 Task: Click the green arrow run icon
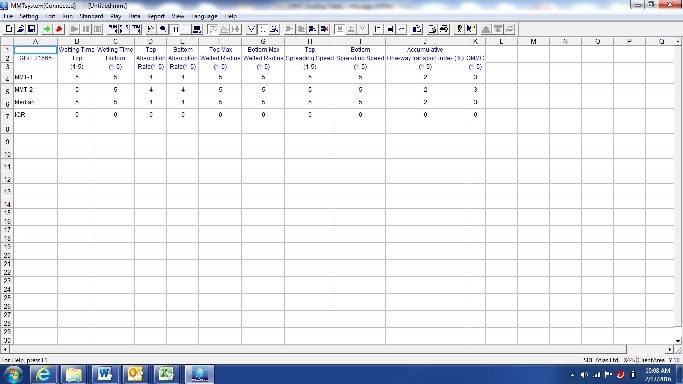pos(47,29)
